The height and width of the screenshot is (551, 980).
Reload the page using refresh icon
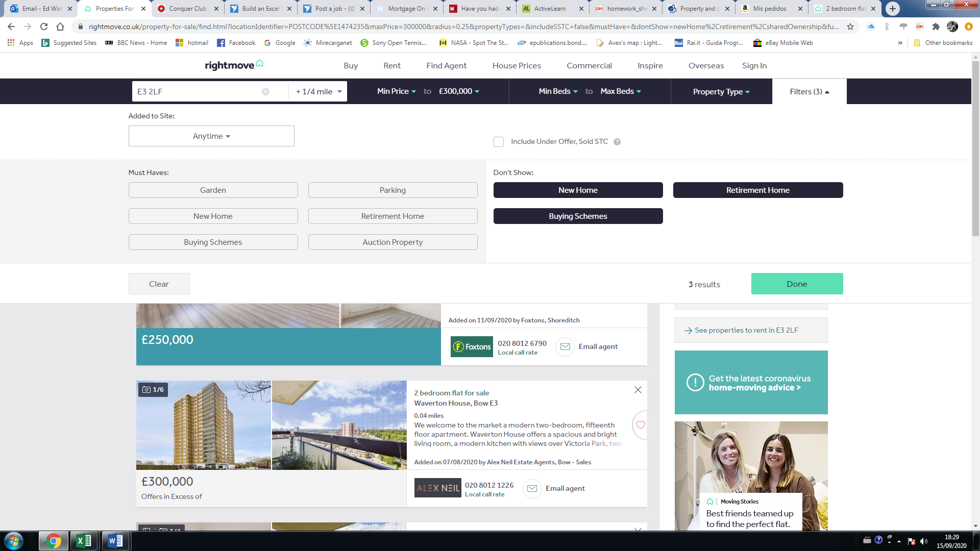point(44,27)
